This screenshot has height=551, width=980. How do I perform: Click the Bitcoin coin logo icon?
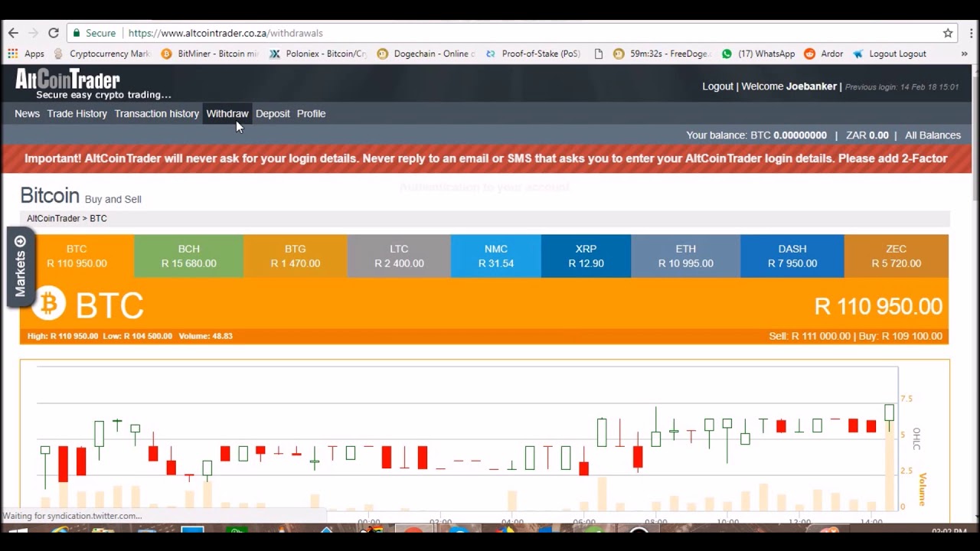(49, 304)
